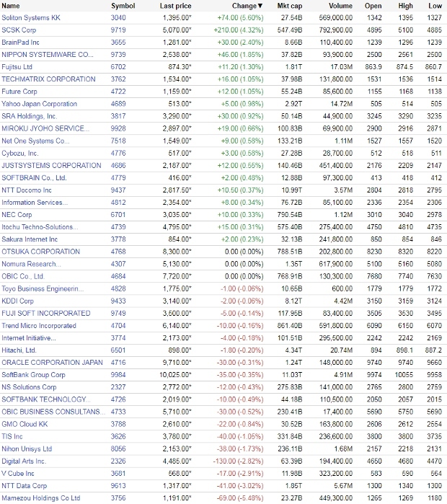This screenshot has width=447, height=504.
Task: Open Trend Micro Incorporated link
Action: tap(39, 325)
